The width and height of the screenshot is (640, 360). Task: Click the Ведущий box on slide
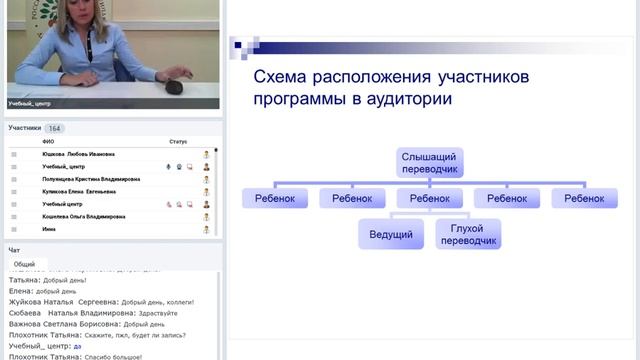391,234
